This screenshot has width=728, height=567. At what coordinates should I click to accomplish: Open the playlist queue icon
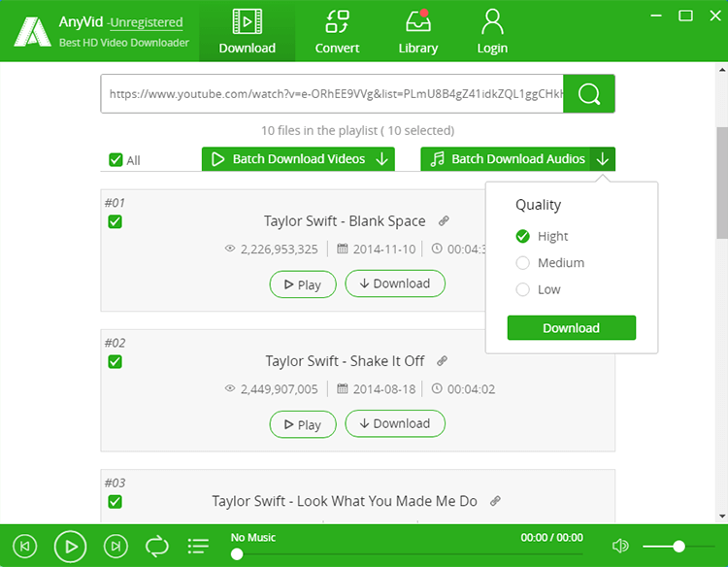pyautogui.click(x=198, y=546)
